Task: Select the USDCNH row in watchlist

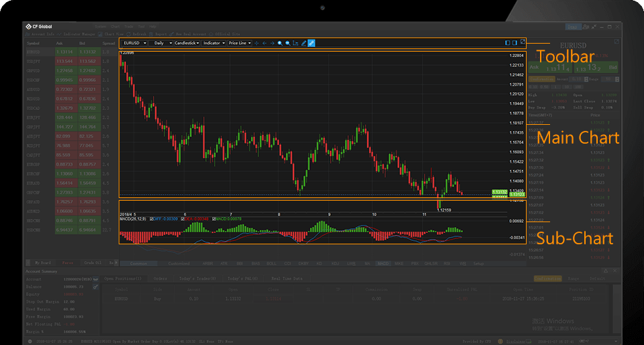Action: click(68, 230)
